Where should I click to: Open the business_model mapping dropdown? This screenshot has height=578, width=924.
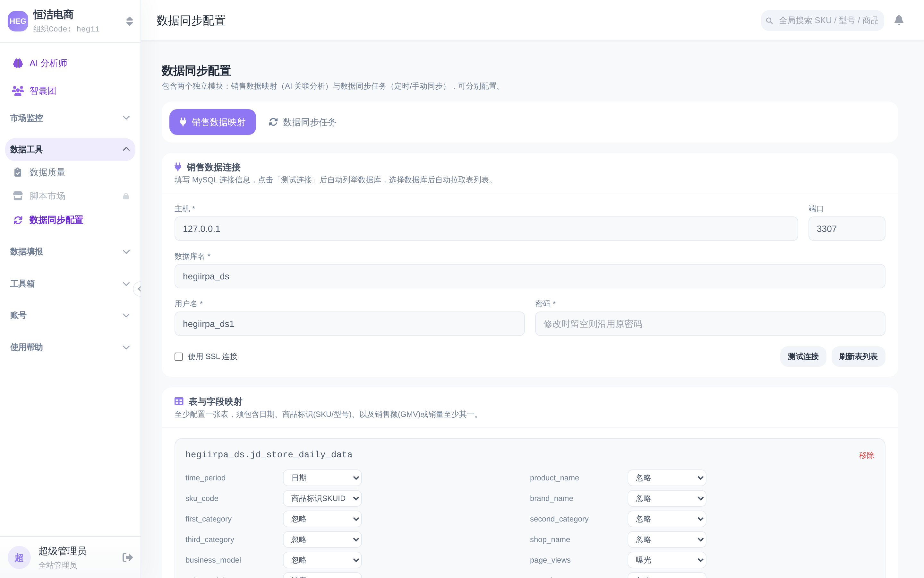(322, 560)
